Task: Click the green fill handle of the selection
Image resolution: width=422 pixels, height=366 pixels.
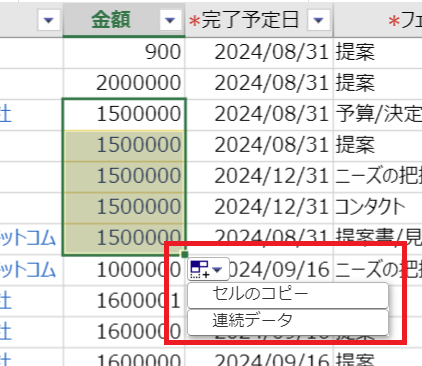Action: (x=185, y=255)
